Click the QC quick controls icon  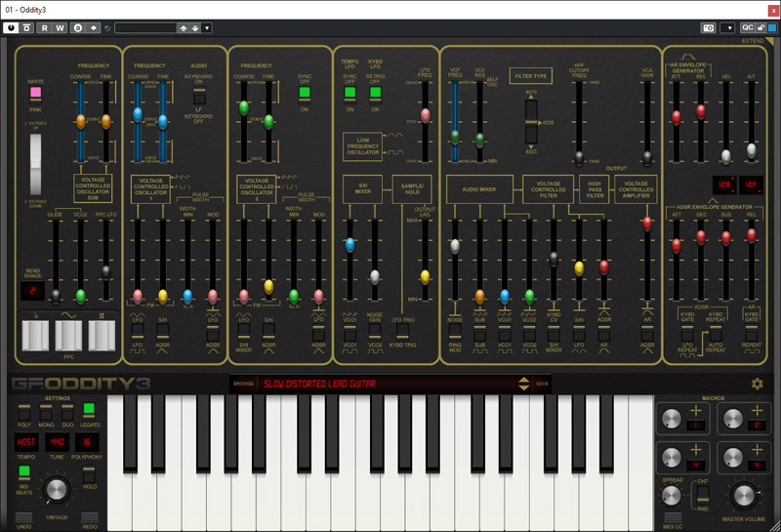(x=748, y=28)
